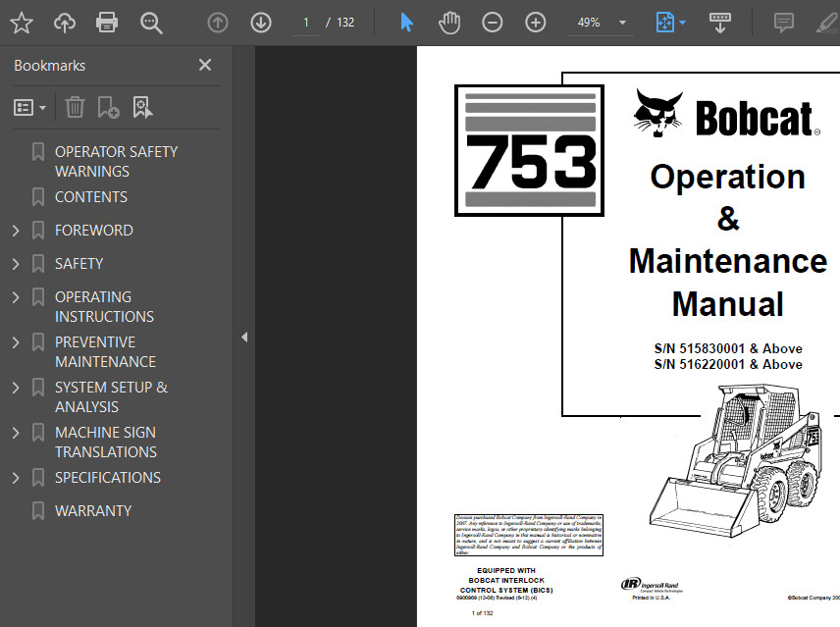Click the page number input field
This screenshot has width=840, height=627.
(x=306, y=23)
